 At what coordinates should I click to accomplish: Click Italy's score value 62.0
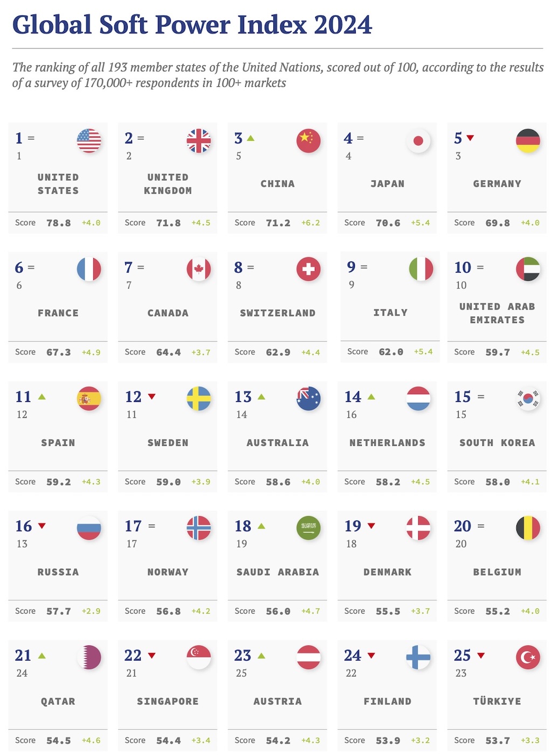pos(391,352)
